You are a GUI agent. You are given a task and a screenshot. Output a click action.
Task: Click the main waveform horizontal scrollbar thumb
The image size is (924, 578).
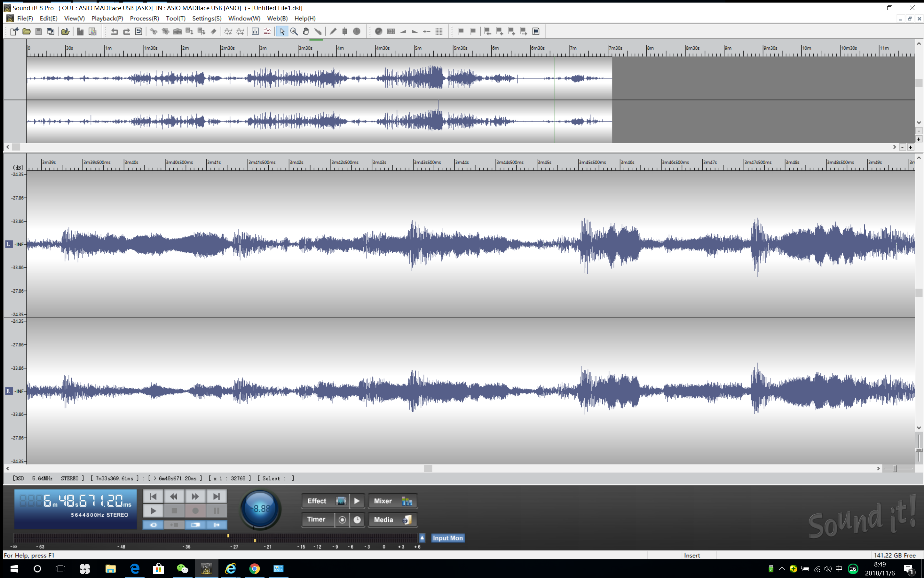pyautogui.click(x=428, y=468)
